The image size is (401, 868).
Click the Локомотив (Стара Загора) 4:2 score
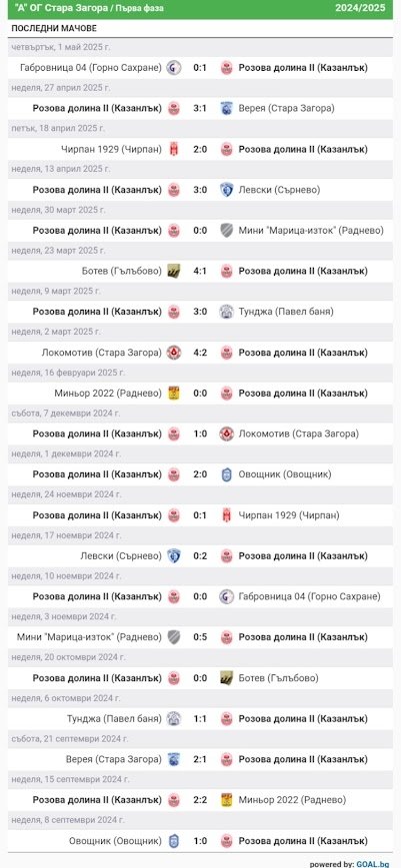[x=200, y=353]
